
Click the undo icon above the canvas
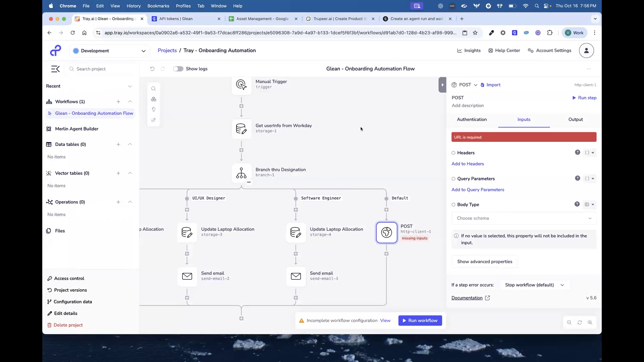(x=152, y=69)
